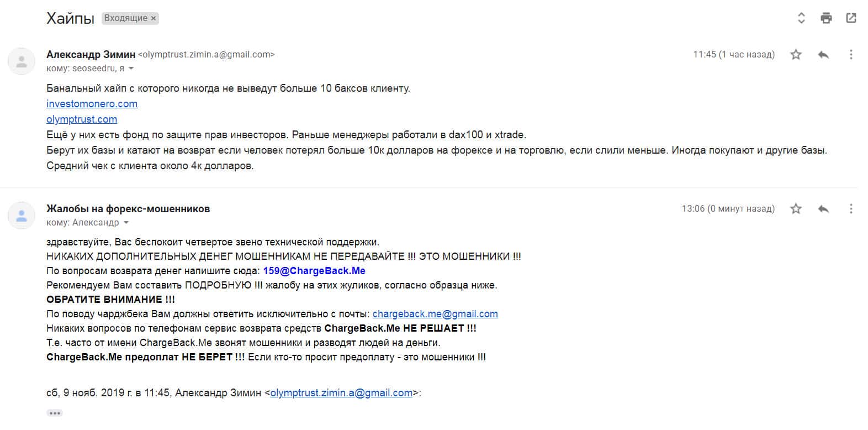Star the message from Александр Зимин

(x=796, y=54)
